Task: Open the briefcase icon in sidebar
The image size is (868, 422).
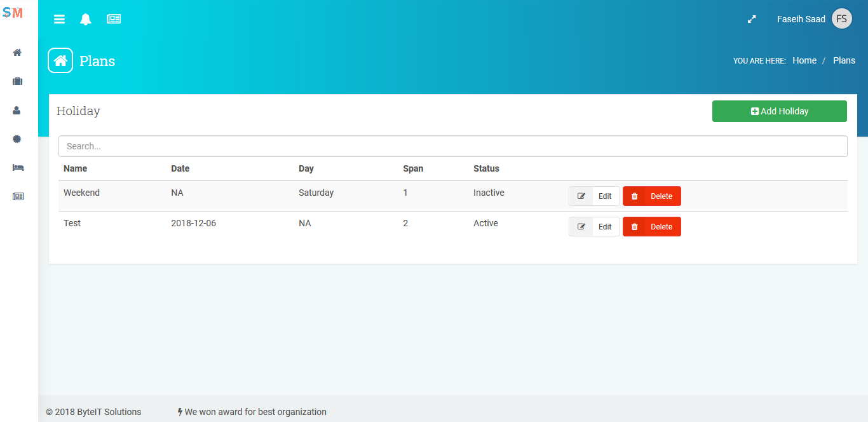Action: [17, 81]
